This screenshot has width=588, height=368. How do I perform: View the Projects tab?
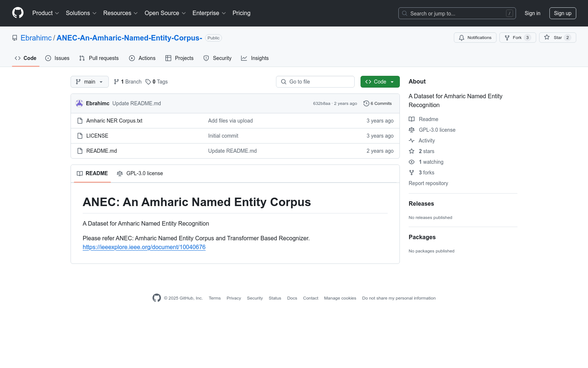click(179, 58)
